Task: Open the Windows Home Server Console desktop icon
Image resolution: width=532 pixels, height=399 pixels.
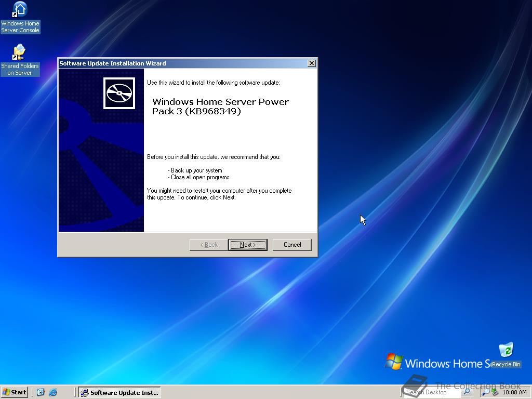Action: [20, 18]
